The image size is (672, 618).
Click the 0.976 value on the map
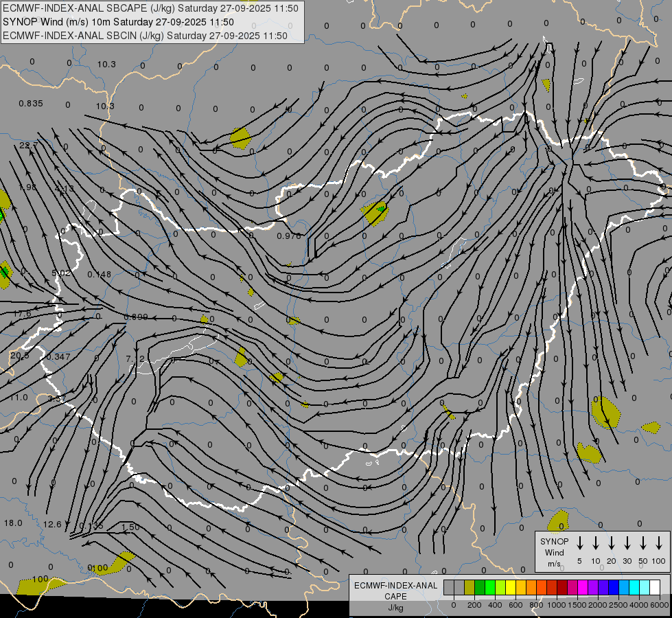click(x=288, y=236)
